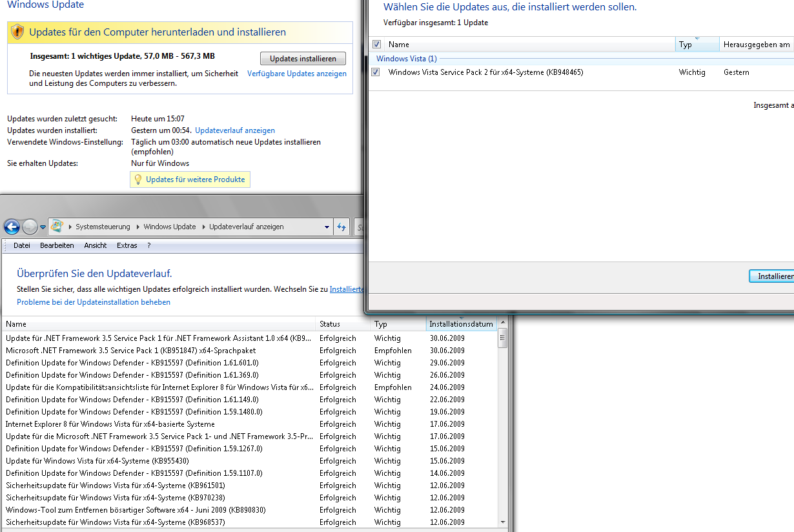
Task: Select Sicherheitsupdate (KB970238) row
Action: pyautogui.click(x=250, y=498)
